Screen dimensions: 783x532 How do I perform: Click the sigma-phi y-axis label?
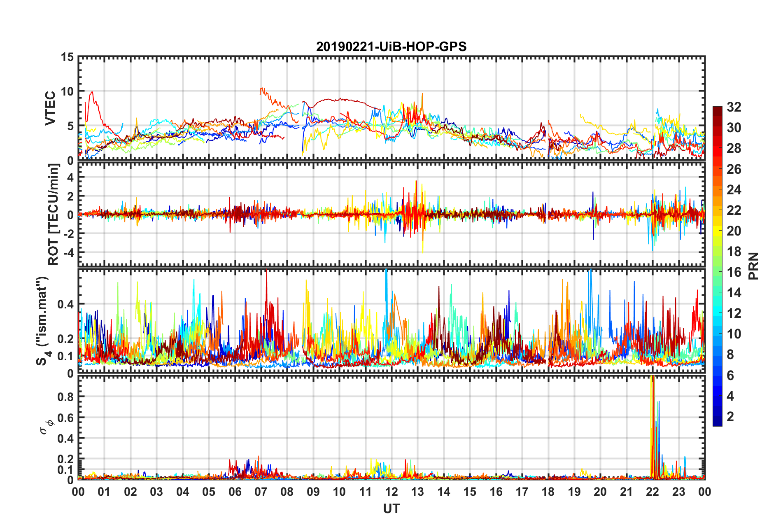click(46, 427)
